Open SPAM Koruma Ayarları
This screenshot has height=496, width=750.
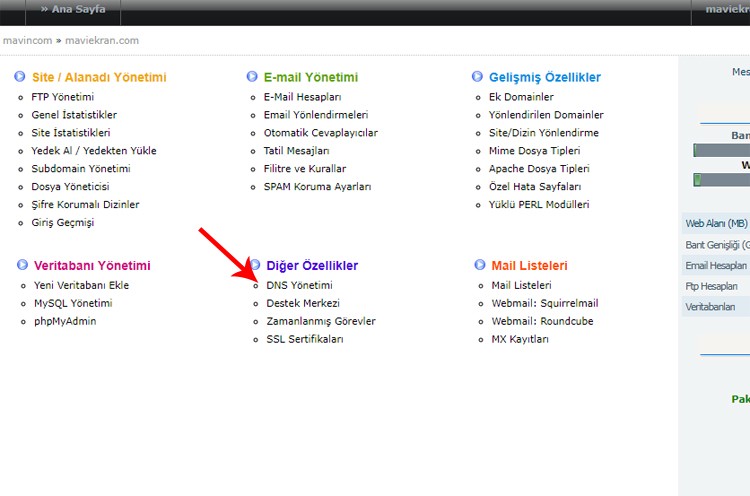point(317,186)
